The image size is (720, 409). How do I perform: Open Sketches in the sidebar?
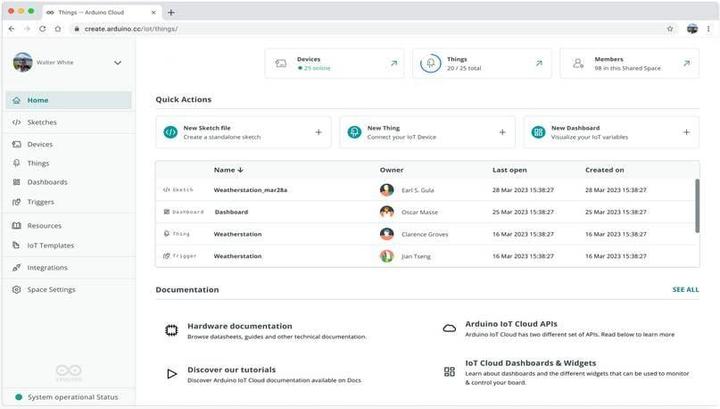[42, 122]
